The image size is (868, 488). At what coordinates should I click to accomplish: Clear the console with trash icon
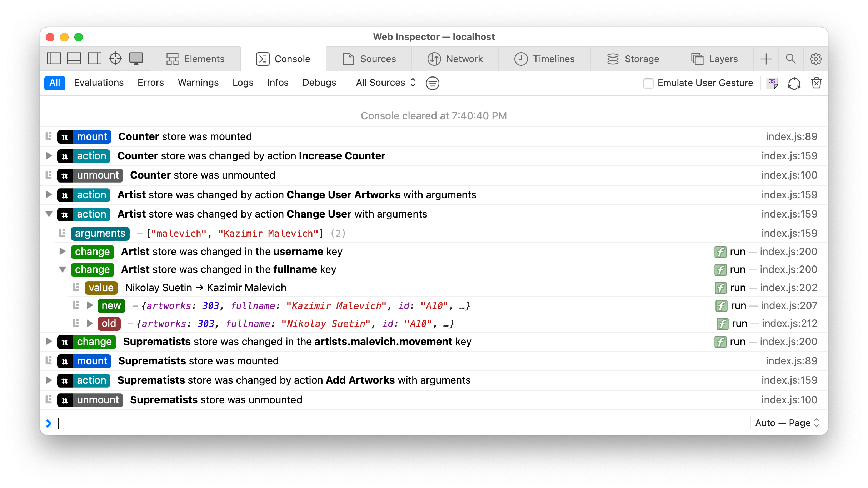(x=817, y=83)
